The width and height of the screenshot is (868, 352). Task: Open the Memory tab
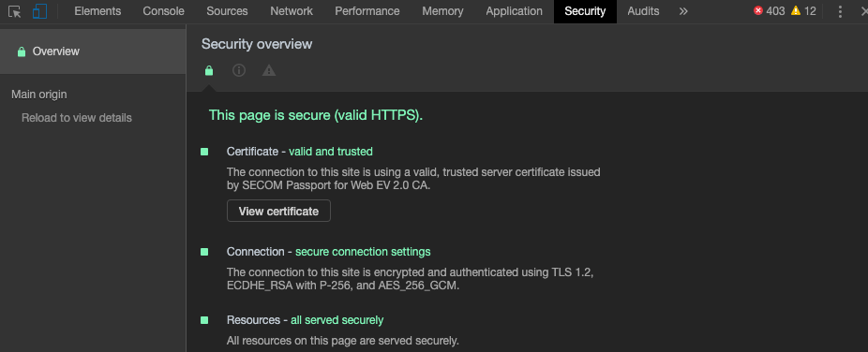tap(442, 11)
